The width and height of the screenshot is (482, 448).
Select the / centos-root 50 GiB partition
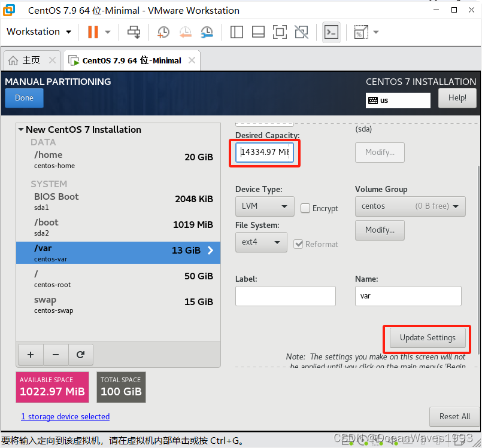coord(119,279)
